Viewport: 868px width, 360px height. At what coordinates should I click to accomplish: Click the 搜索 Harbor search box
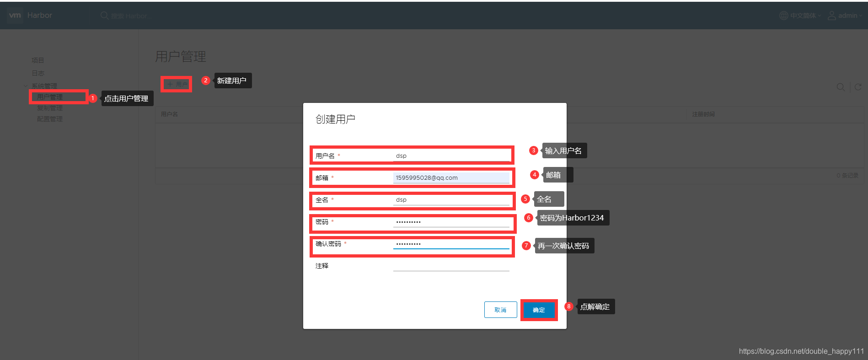pyautogui.click(x=132, y=16)
